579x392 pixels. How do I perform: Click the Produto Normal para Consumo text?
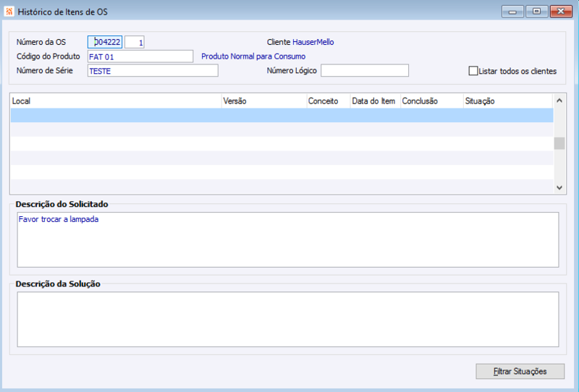(x=253, y=56)
